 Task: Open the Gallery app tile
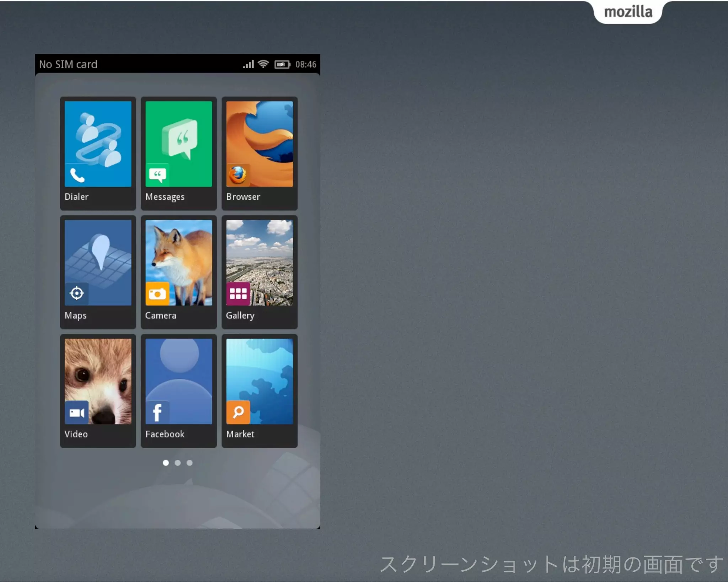[259, 272]
